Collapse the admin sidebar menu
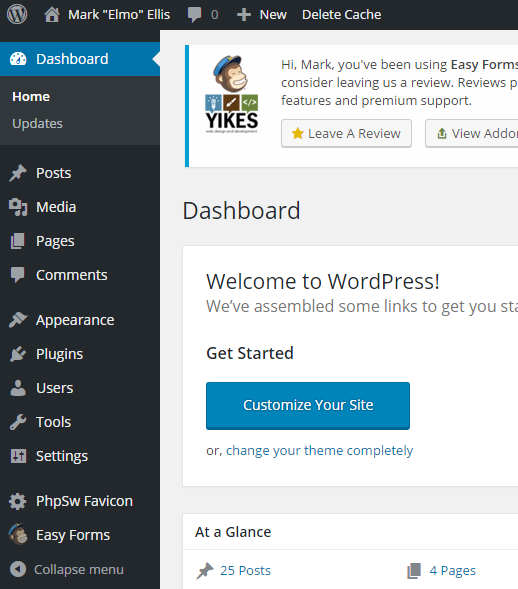The height and width of the screenshot is (589, 518). [67, 569]
